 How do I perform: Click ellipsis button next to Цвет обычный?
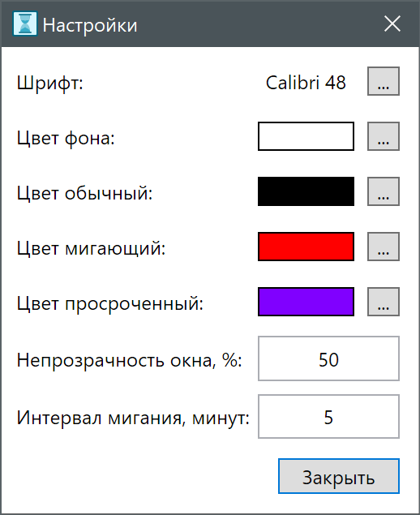pos(384,191)
